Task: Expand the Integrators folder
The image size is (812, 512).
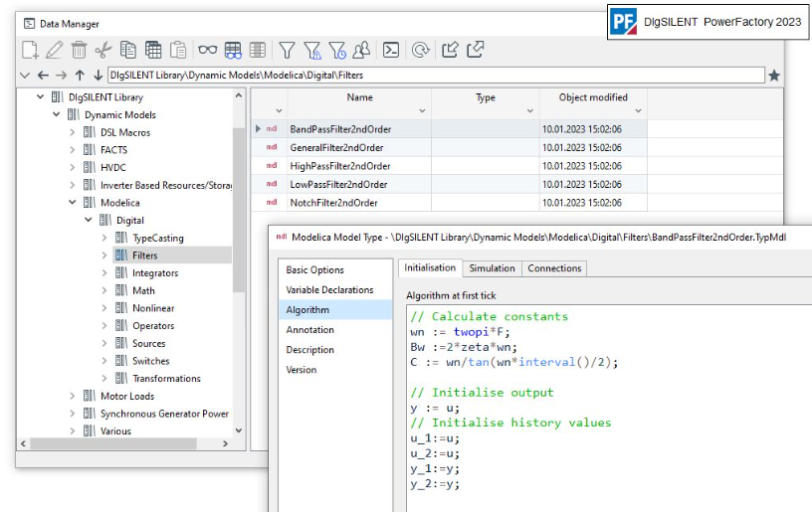Action: [104, 273]
